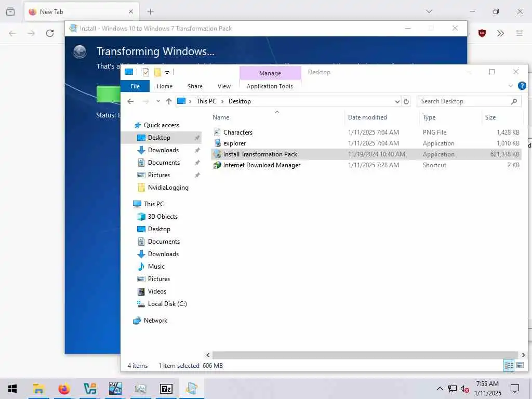The image size is (532, 399).
Task: Open pinned Pictures under Quick access
Action: (159, 175)
